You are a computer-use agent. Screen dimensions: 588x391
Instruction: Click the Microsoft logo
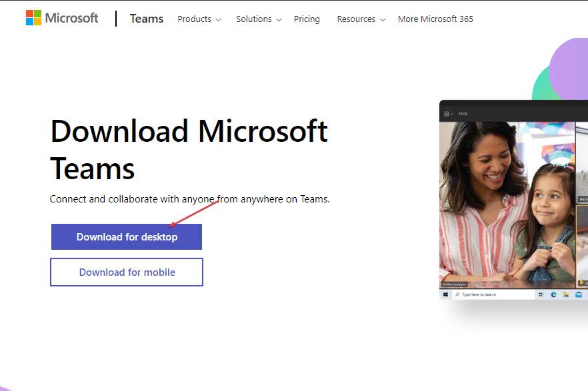coord(62,18)
